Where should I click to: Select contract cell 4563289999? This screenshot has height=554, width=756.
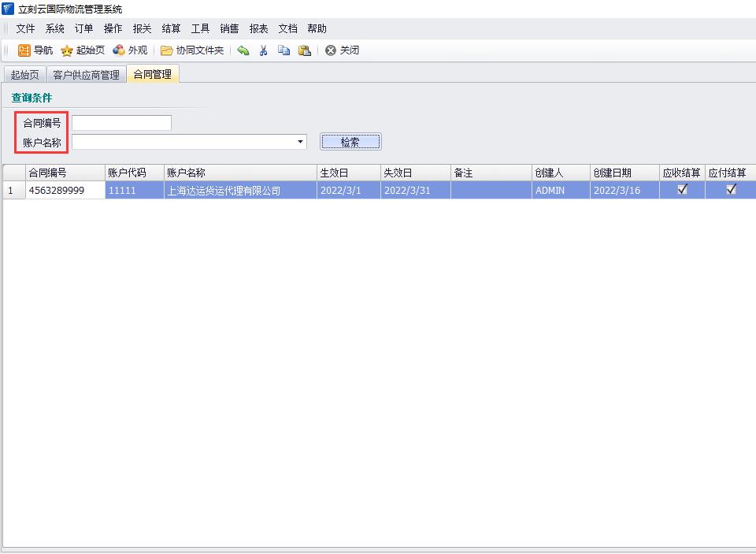point(65,191)
